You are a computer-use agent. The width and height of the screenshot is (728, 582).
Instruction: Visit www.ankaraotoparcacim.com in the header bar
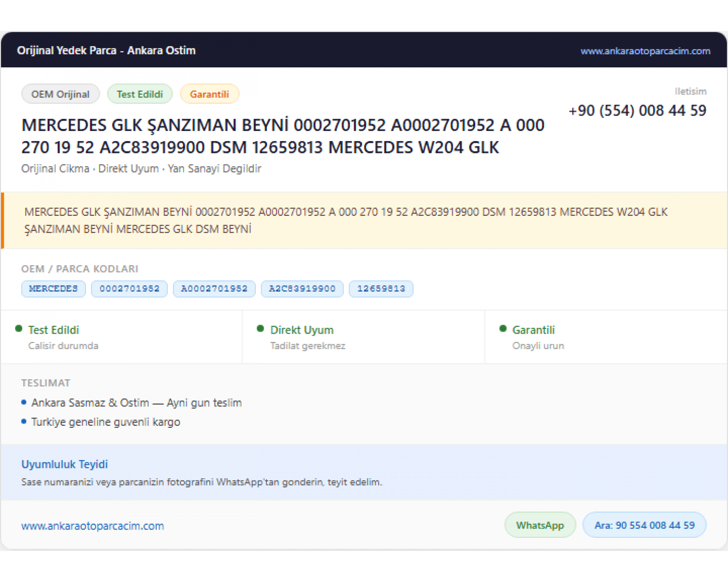coord(645,51)
